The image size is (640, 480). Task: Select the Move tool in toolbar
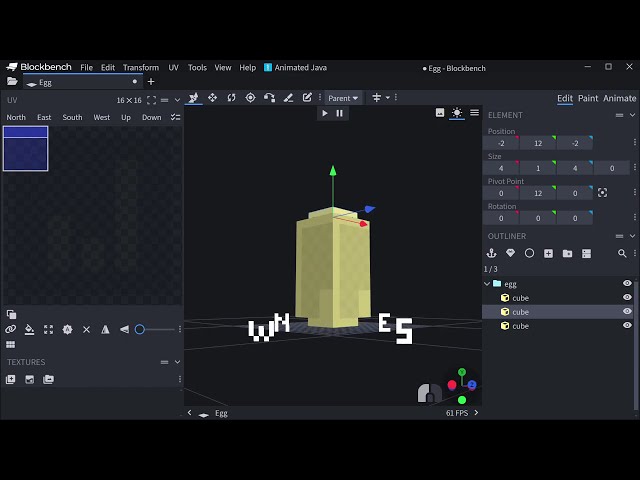[x=193, y=98]
